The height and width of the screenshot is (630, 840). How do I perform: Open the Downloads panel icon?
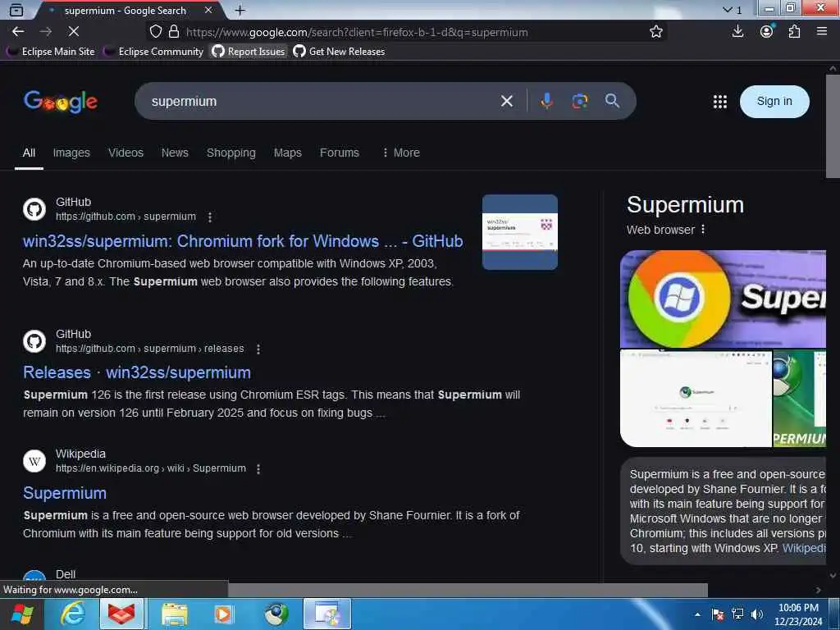pos(737,32)
